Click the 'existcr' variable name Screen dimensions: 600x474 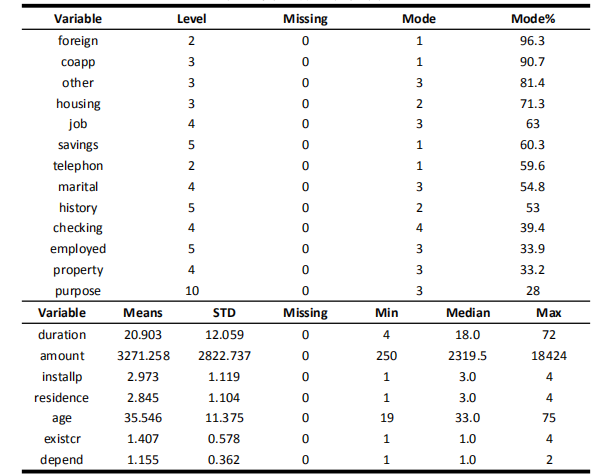(62, 439)
